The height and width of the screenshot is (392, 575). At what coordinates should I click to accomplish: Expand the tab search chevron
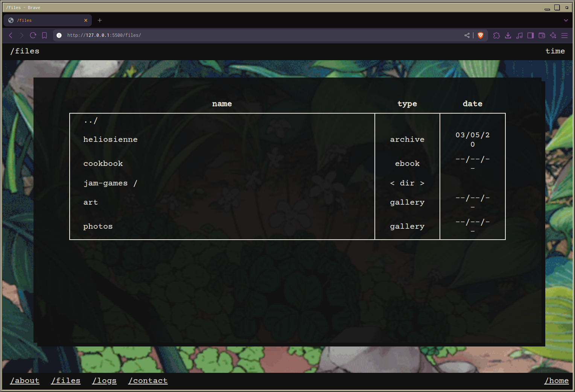pos(566,20)
